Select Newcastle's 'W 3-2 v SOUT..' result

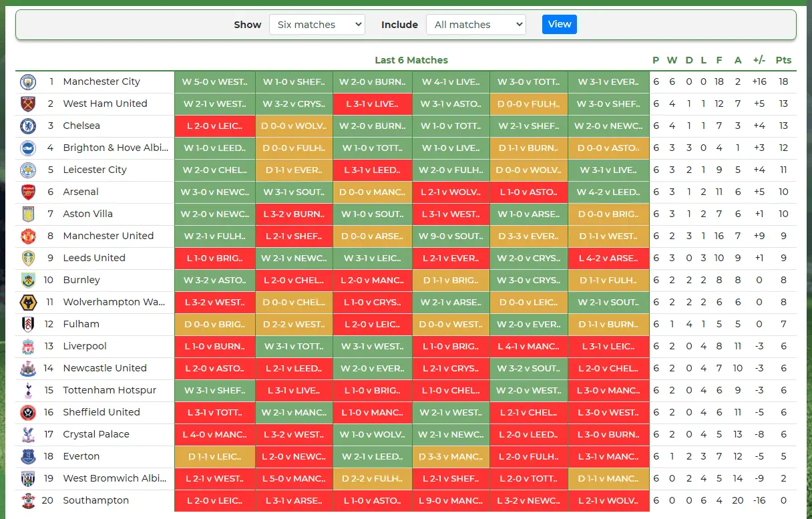pyautogui.click(x=529, y=369)
